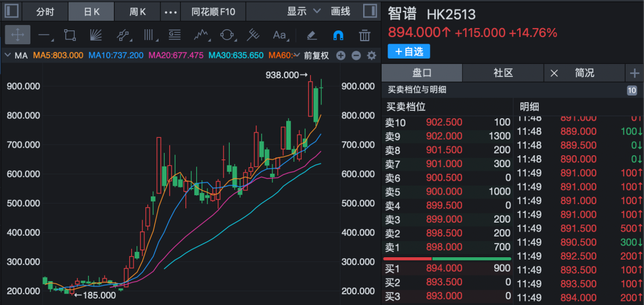Switch to the 周K weekly chart tab
644x305 pixels.
point(138,11)
